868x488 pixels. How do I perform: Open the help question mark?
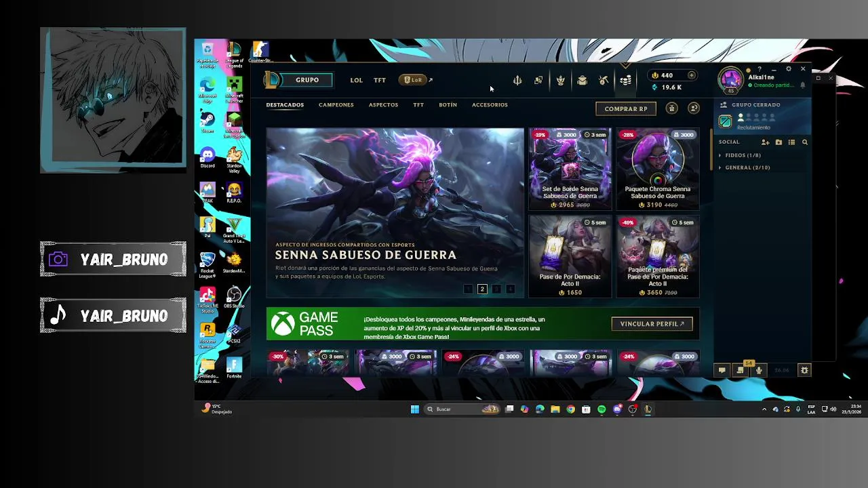(x=759, y=69)
